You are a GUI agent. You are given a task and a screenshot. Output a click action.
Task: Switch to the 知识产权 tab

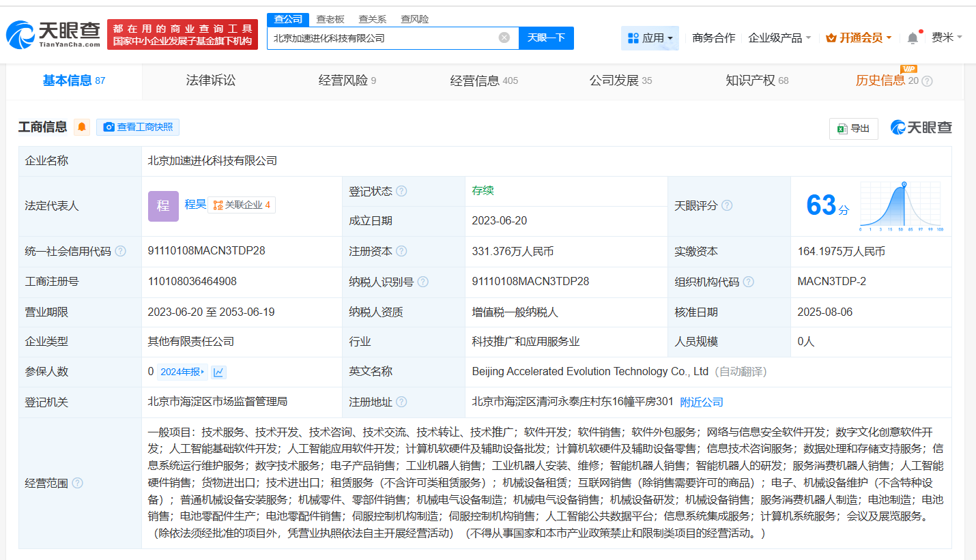[751, 80]
